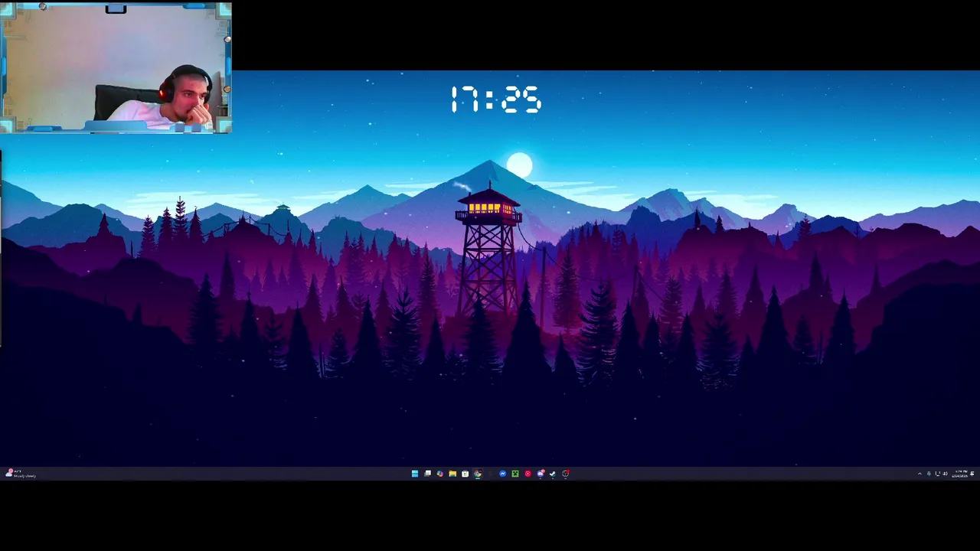Open File Explorer folder icon

(x=452, y=474)
